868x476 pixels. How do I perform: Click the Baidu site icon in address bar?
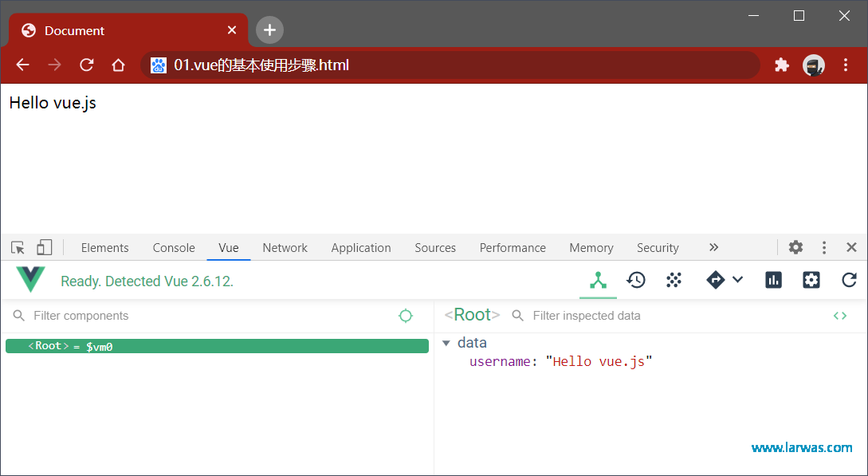tap(159, 65)
